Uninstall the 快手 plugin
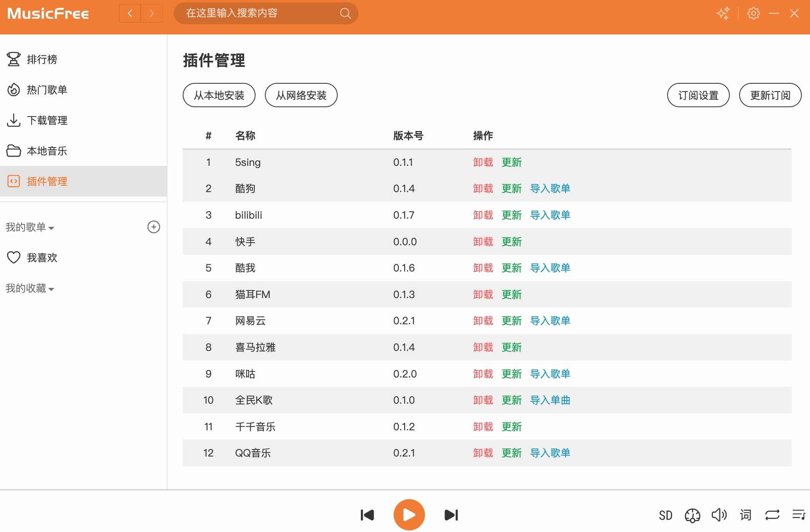The height and width of the screenshot is (532, 810). 483,242
